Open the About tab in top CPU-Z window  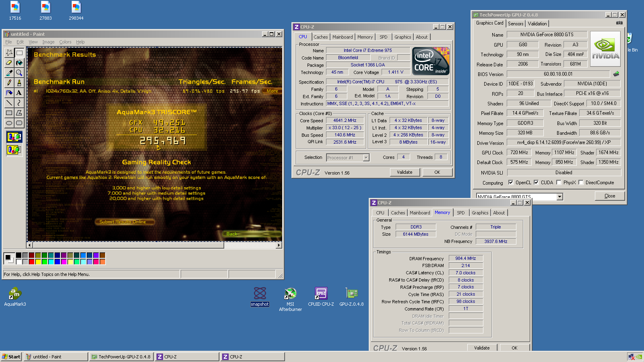tap(422, 37)
